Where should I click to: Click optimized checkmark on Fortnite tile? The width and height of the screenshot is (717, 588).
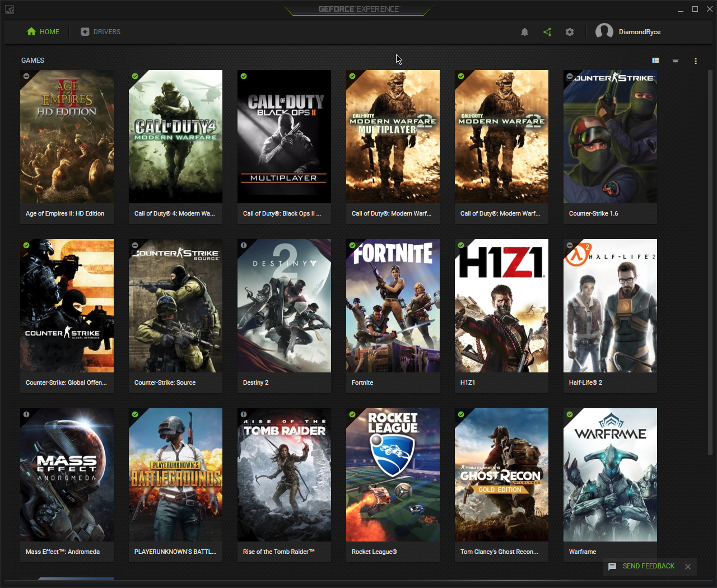352,245
